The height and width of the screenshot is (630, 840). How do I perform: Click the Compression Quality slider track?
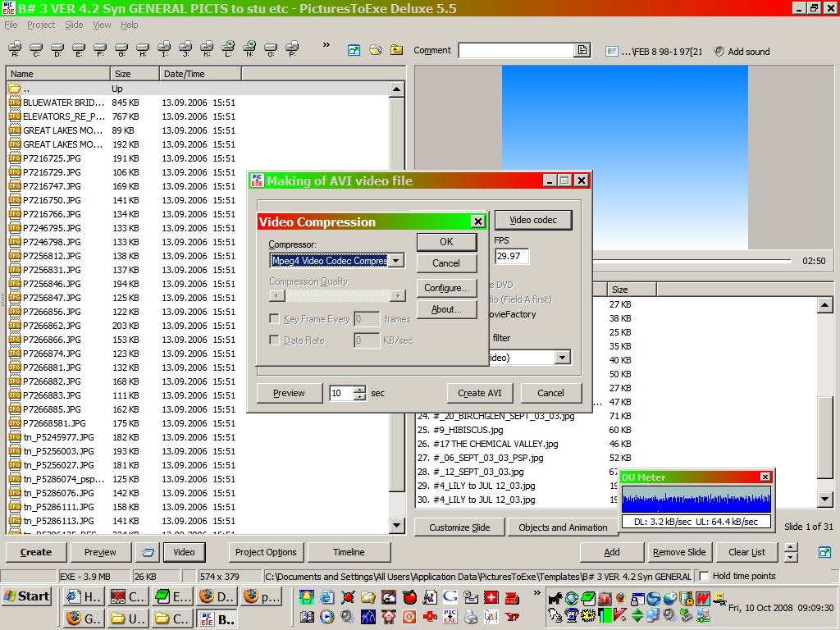pyautogui.click(x=336, y=296)
